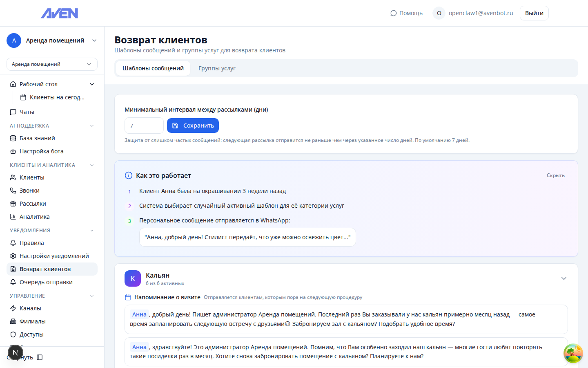Open Аналитика chart icon item
The width and height of the screenshot is (588, 368).
(x=13, y=217)
